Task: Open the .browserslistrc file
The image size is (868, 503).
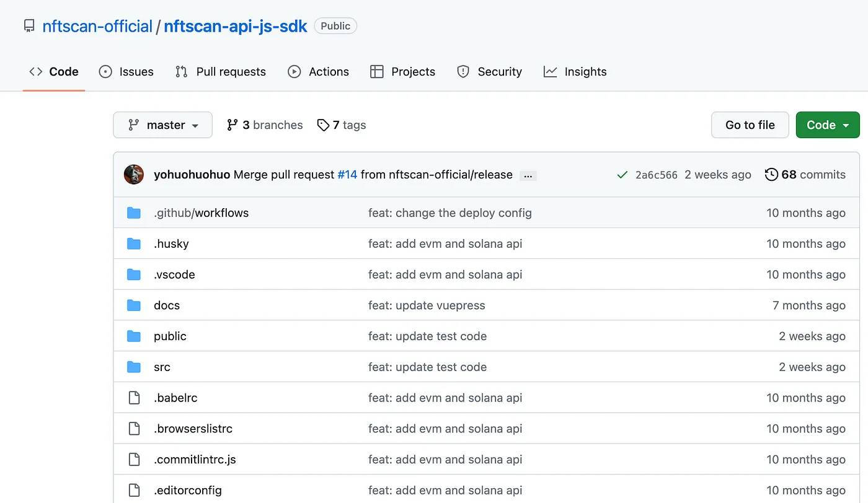Action: [x=193, y=429]
